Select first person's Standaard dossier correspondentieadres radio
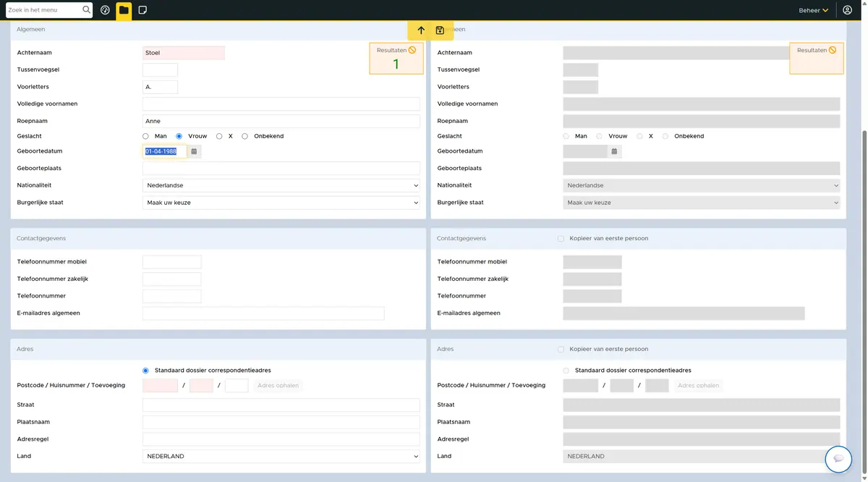868x482 pixels. [145, 371]
